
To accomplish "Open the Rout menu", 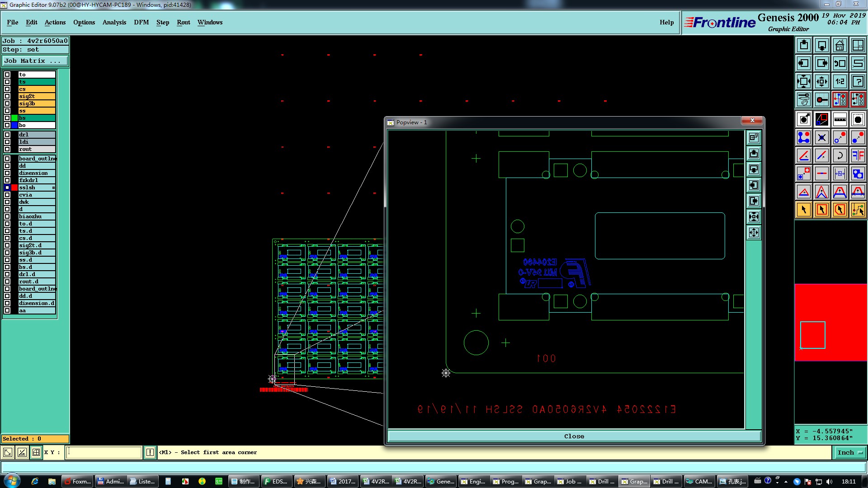I will (x=183, y=22).
